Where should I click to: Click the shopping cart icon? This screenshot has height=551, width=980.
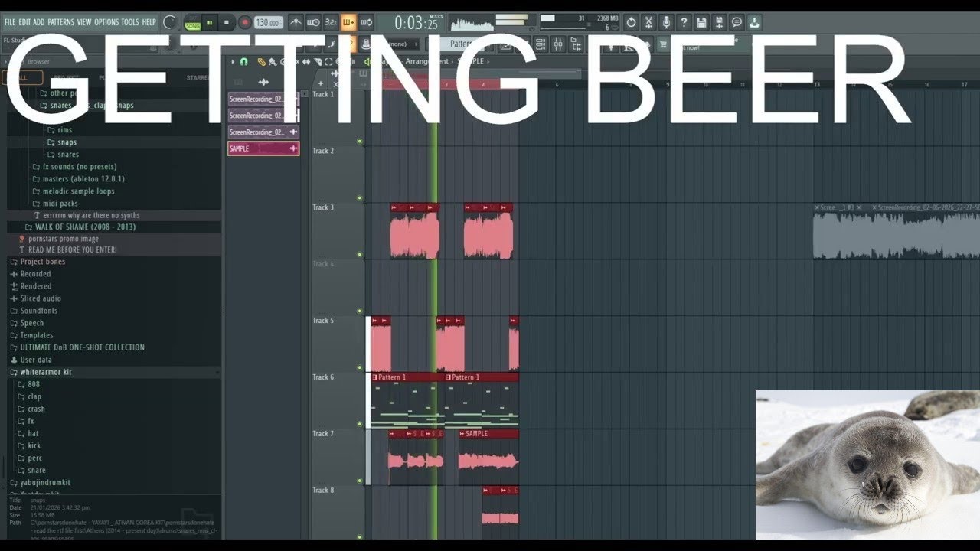tap(663, 44)
